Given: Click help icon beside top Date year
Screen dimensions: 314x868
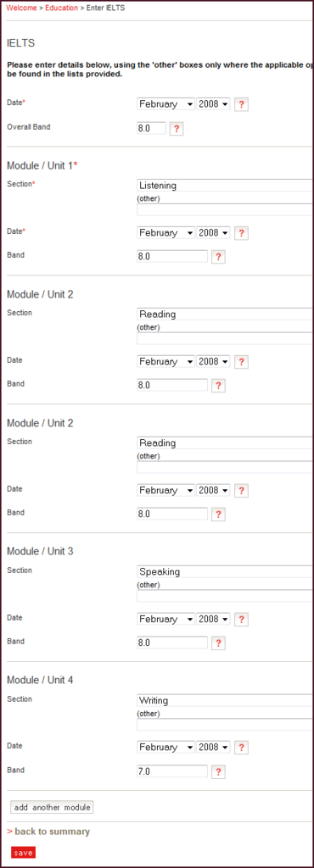Looking at the screenshot, I should [242, 104].
